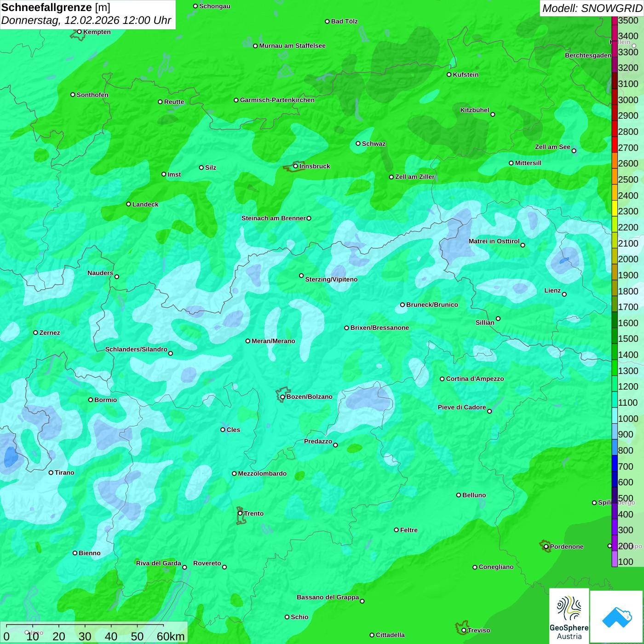Image resolution: width=644 pixels, height=644 pixels.
Task: Click the Feltre location dot
Action: pyautogui.click(x=396, y=530)
